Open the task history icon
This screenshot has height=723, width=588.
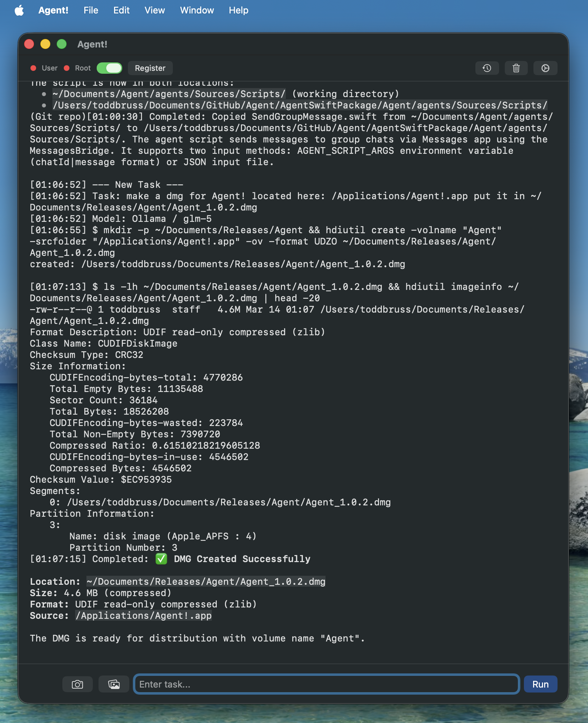(x=487, y=68)
